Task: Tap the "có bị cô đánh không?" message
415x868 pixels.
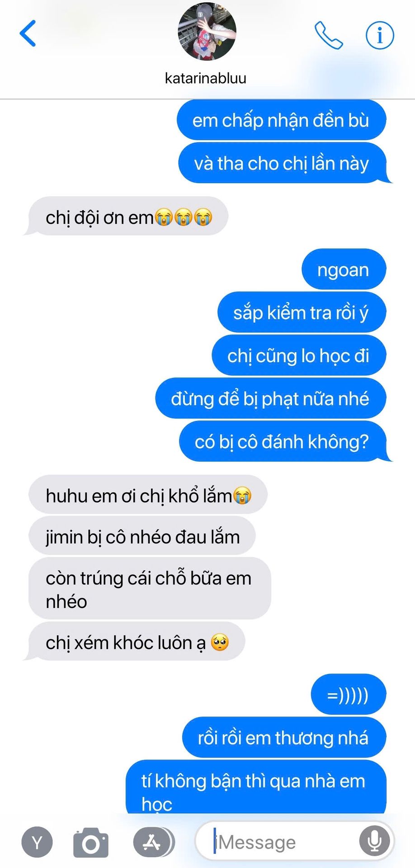Action: [284, 441]
